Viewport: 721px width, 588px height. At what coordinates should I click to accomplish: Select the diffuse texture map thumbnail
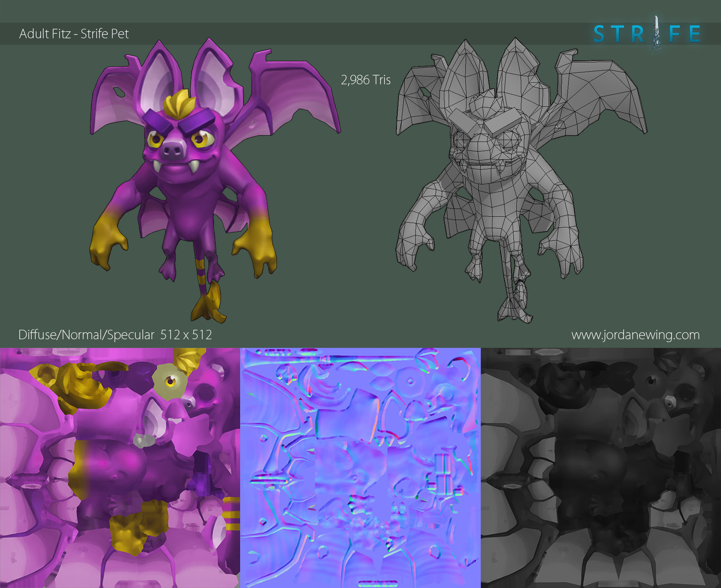coord(120,468)
